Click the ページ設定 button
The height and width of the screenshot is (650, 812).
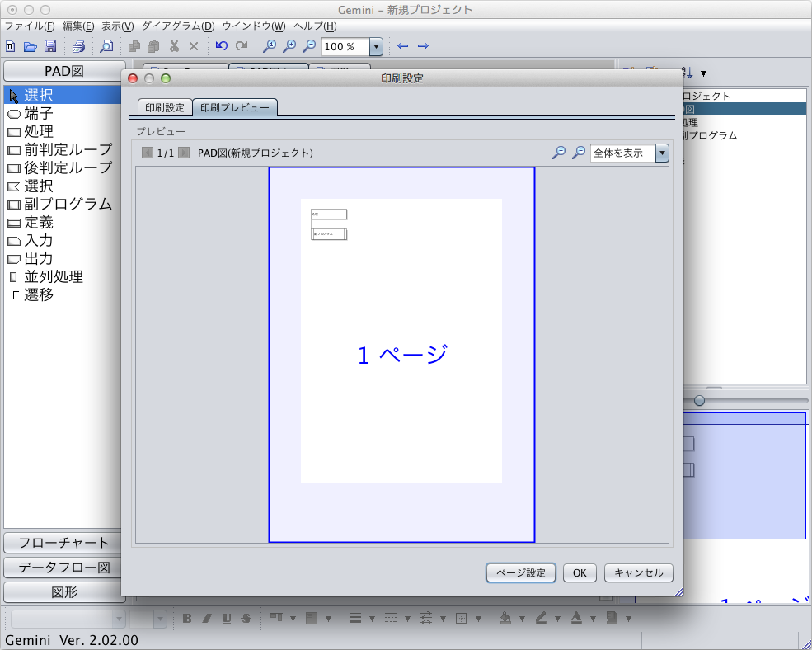pos(521,572)
